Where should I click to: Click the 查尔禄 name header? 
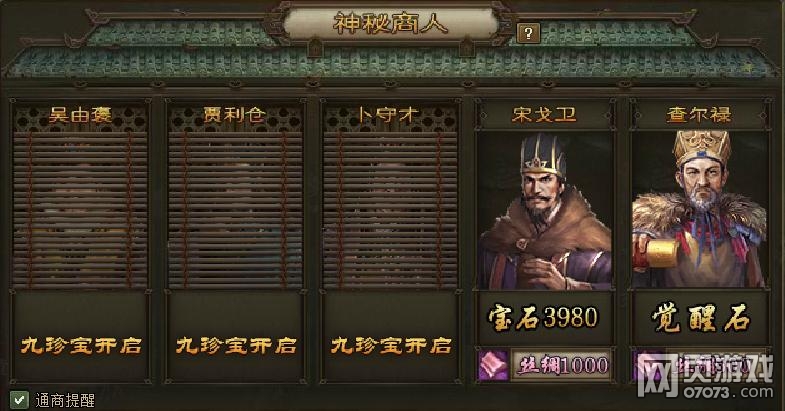pyautogui.click(x=699, y=115)
